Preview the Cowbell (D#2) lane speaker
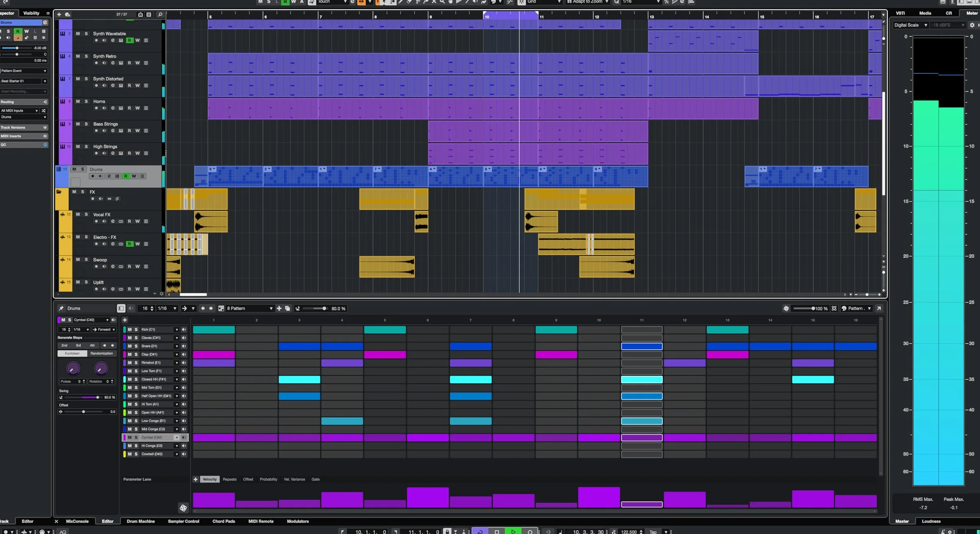Screen dimensions: 980x534 [x=184, y=454]
